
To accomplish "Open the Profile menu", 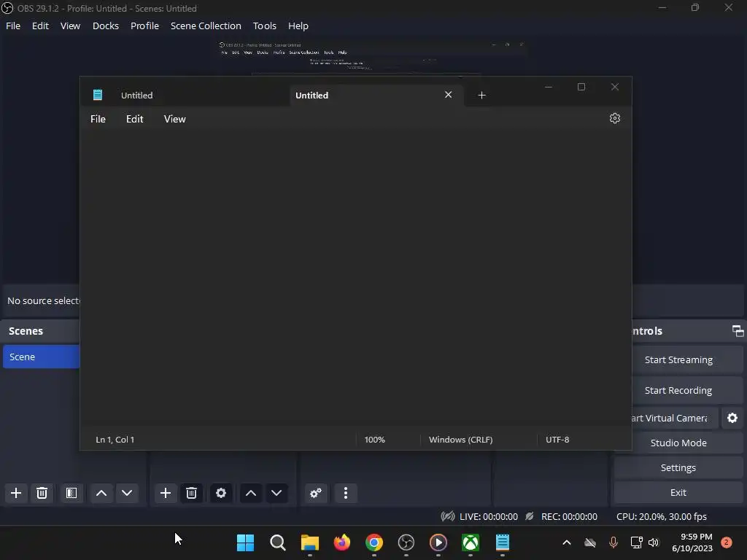I will pos(145,26).
